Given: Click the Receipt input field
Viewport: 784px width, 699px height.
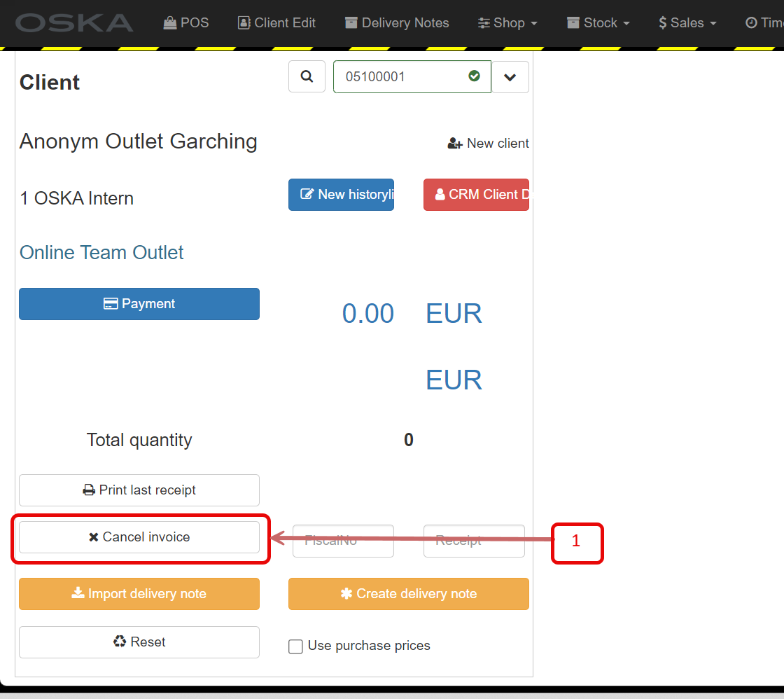Looking at the screenshot, I should 474,541.
